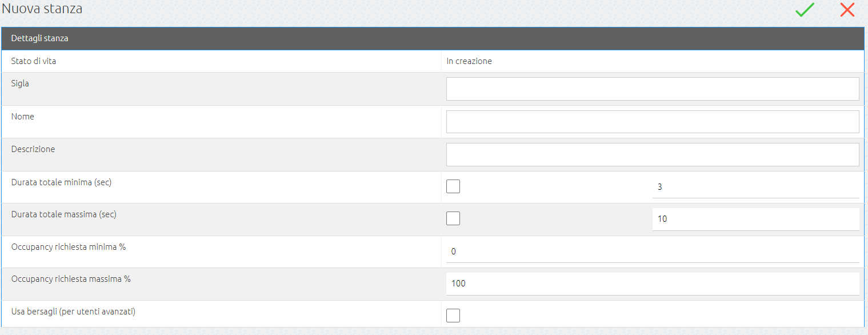Click the Nome row label
The height and width of the screenshot is (335, 868).
pyautogui.click(x=23, y=117)
